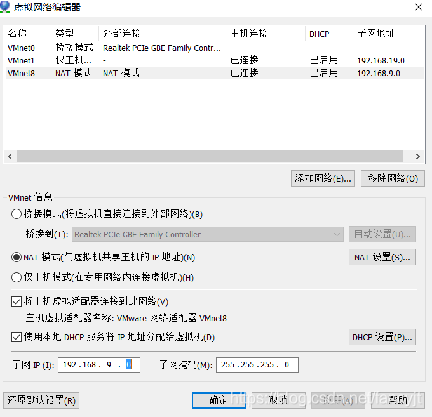This screenshot has width=432, height=417.
Task: Click the Restore Defaults (R) button
Action: point(41,400)
